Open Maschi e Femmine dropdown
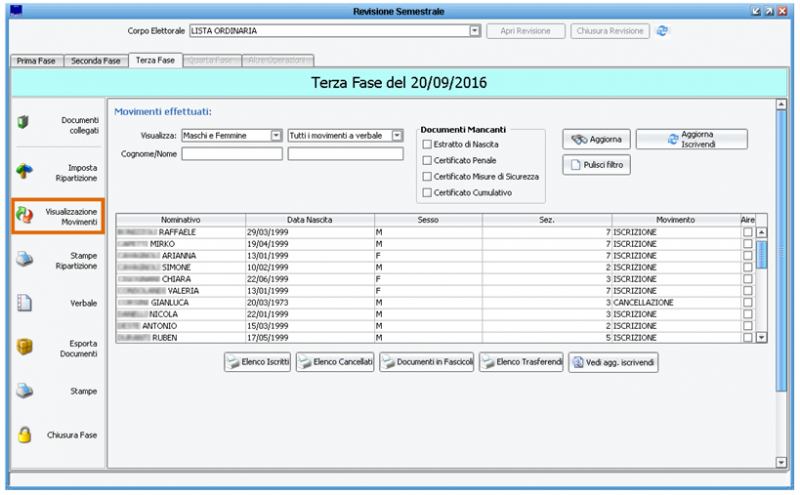Viewport: 800px width, 495px height. point(276,135)
